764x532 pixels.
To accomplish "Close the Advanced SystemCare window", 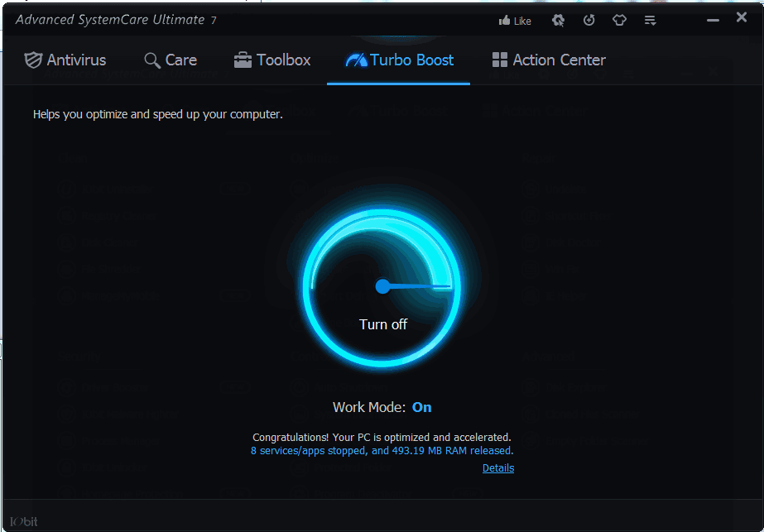I will click(741, 17).
